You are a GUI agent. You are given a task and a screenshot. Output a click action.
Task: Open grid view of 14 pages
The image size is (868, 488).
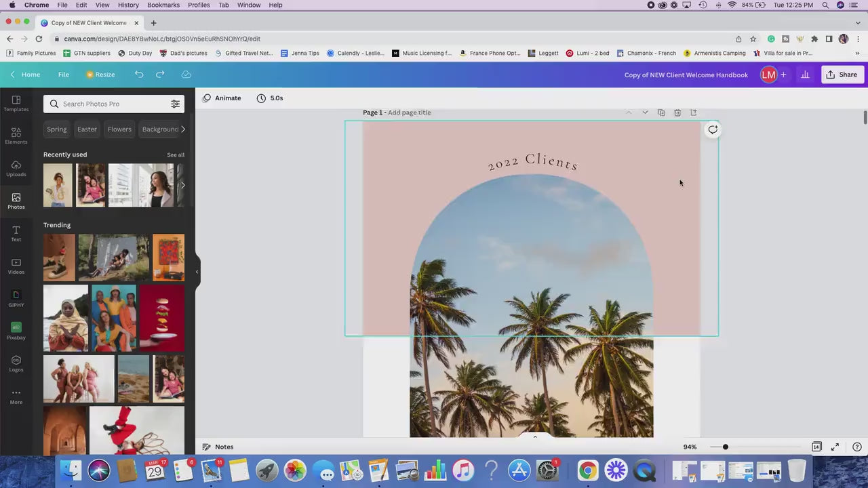pyautogui.click(x=816, y=447)
